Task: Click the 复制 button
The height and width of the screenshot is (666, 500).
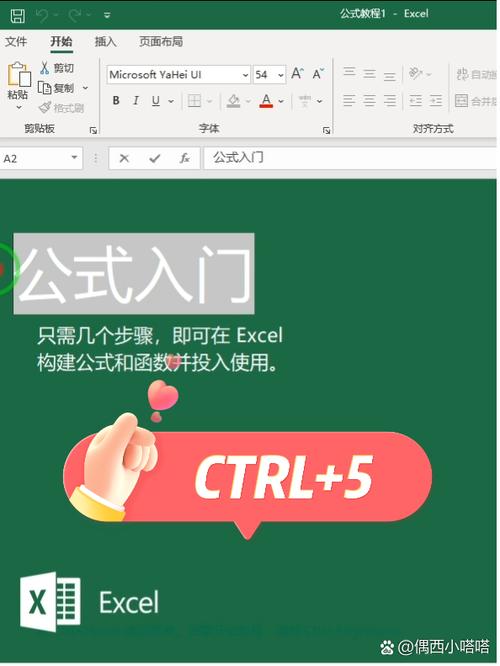Action: (56, 88)
